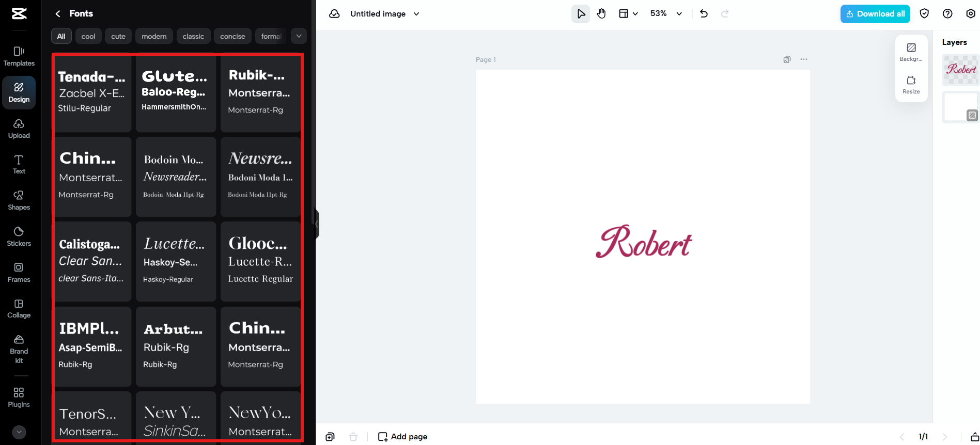Collapse the left panel handle
980x445 pixels.
click(316, 224)
